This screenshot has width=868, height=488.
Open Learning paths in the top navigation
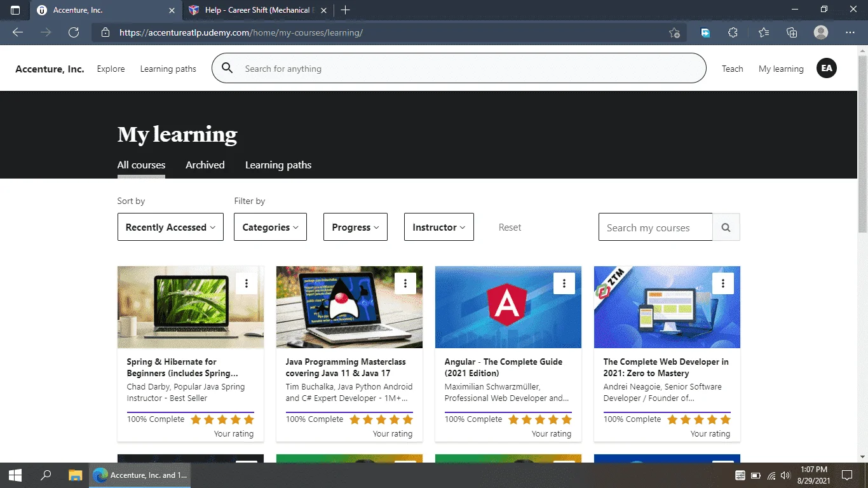coord(168,69)
